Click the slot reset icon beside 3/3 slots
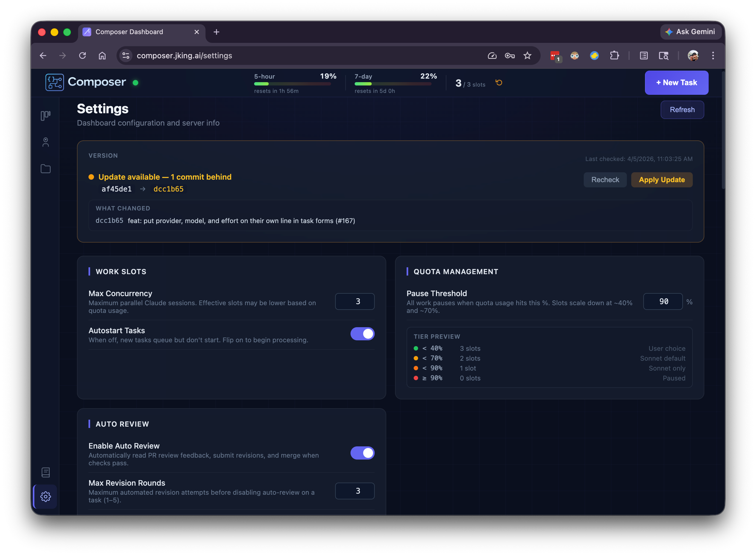The height and width of the screenshot is (556, 756). 498,82
